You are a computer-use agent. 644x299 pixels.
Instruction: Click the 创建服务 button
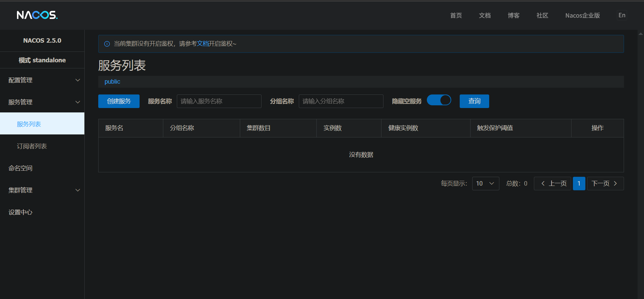coord(119,101)
